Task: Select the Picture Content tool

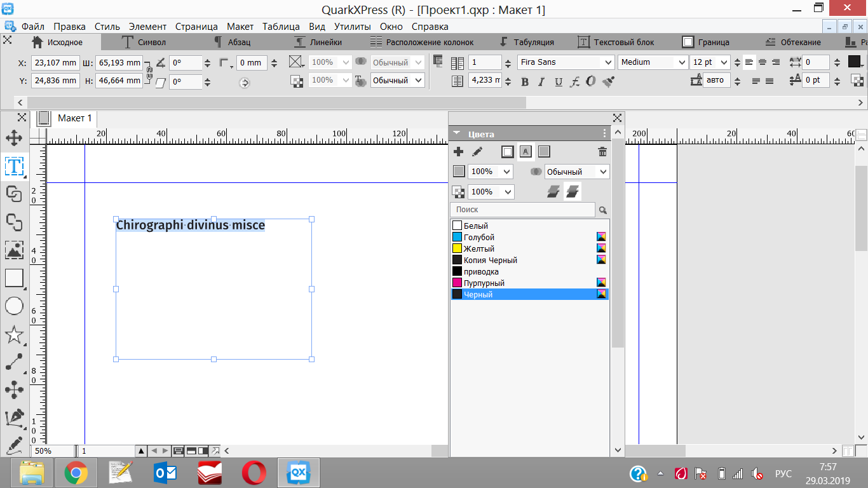Action: pyautogui.click(x=14, y=250)
